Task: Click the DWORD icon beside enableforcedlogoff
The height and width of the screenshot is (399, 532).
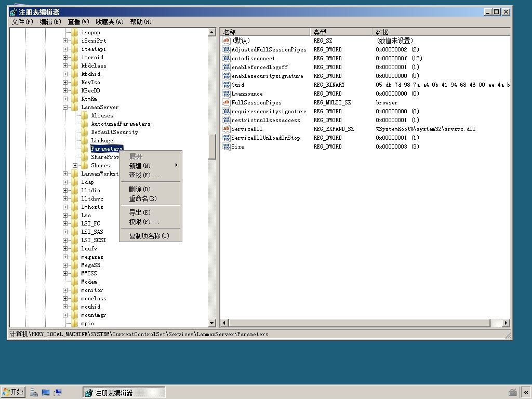Action: tap(227, 67)
